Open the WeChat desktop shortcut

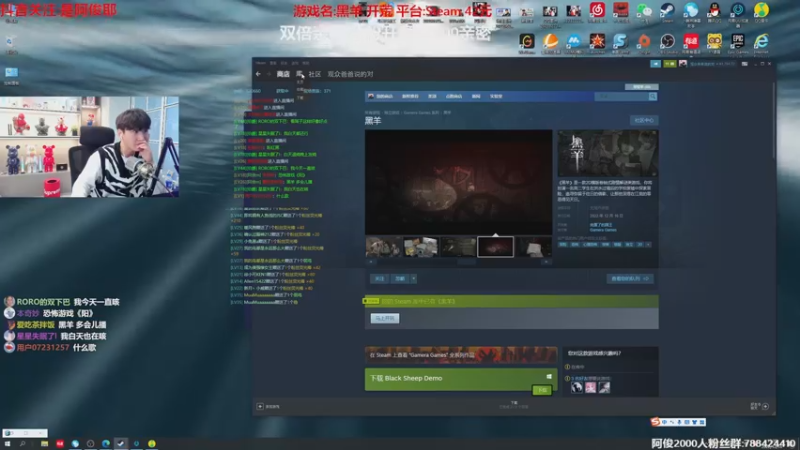click(644, 10)
